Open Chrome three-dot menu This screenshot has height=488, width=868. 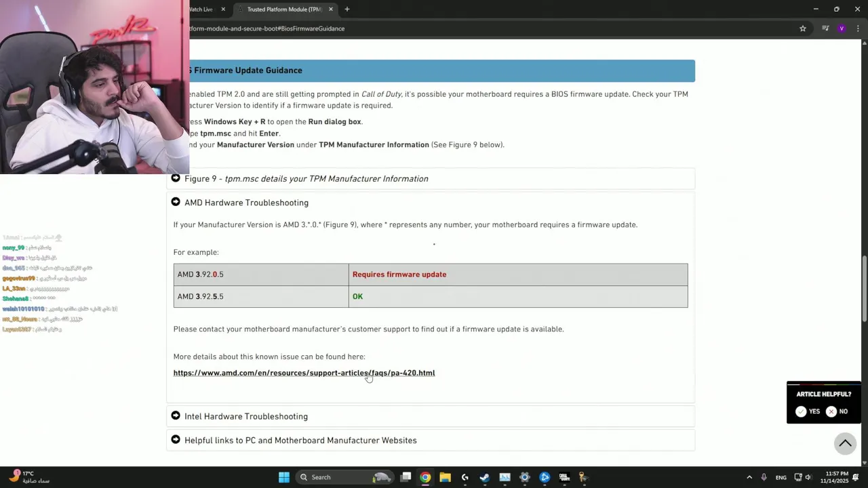(858, 28)
